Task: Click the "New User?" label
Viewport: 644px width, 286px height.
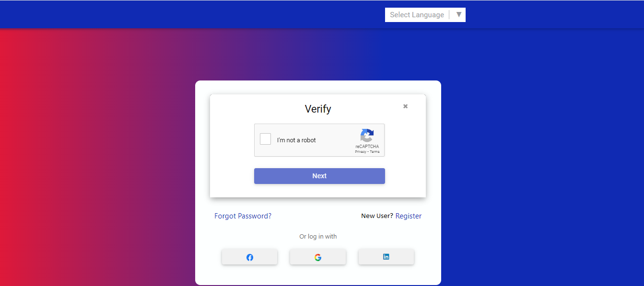Action: point(377,216)
